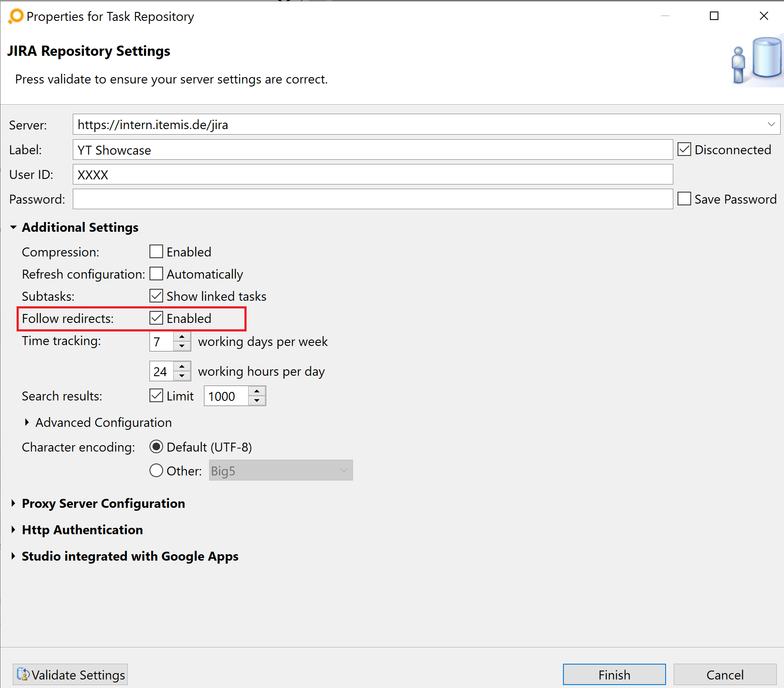Minimize the Properties dialog window
784x688 pixels.
click(665, 16)
